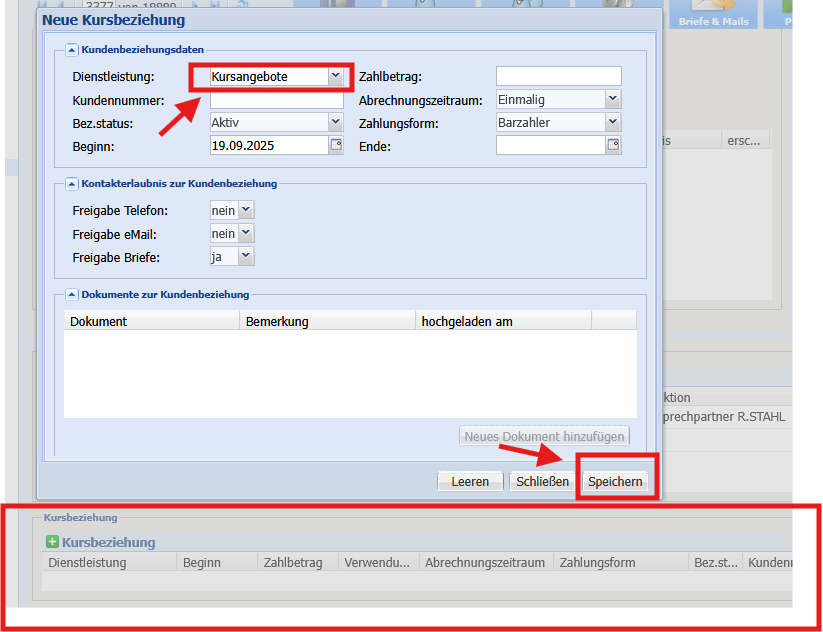Viewport: 823px width, 632px height.
Task: Click the Speichern button
Action: coord(615,482)
